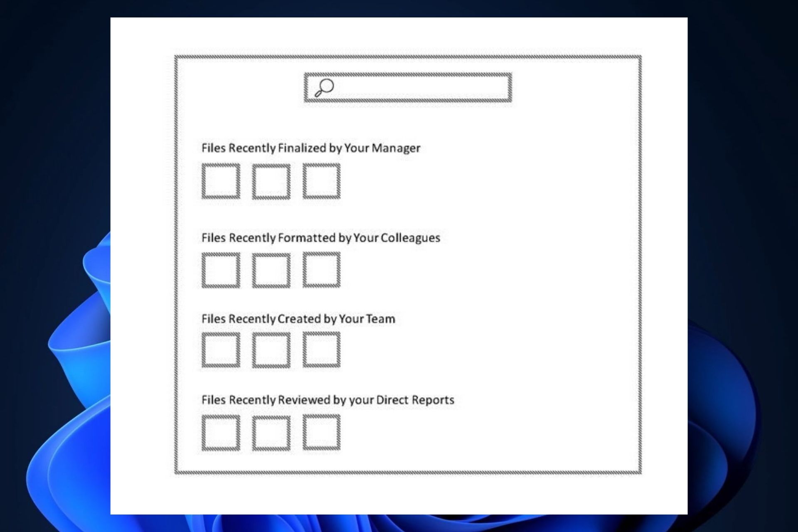
Task: Select second file formatted by Colleagues
Action: click(x=271, y=269)
